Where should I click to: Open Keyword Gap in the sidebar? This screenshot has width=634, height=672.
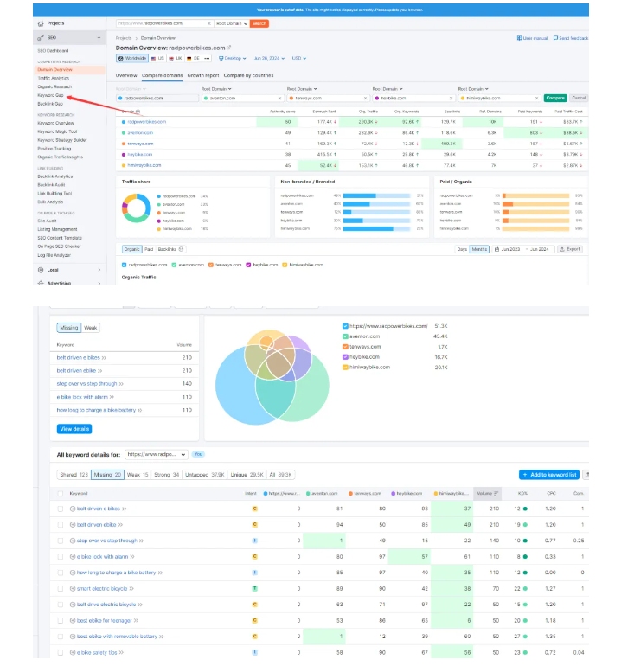point(50,95)
